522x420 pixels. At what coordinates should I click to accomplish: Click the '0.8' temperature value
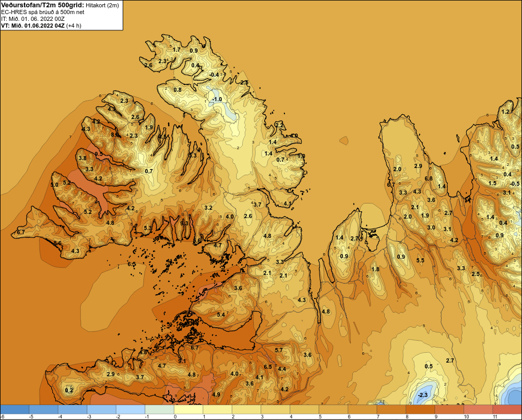coord(178,90)
